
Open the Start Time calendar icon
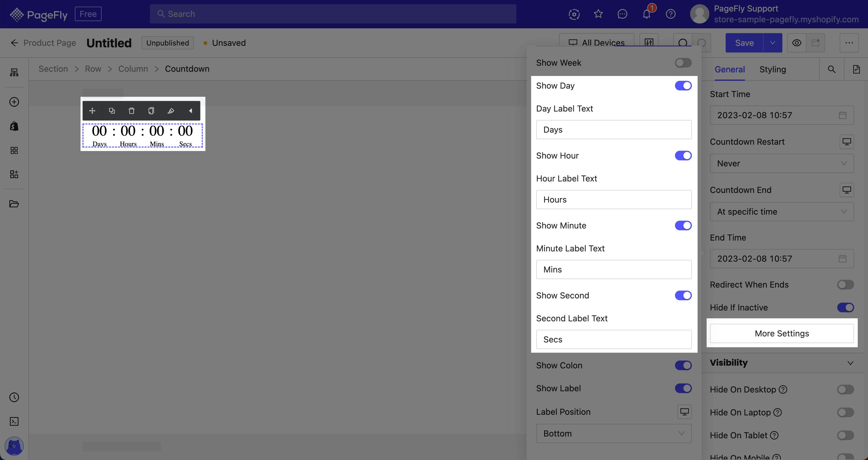843,115
